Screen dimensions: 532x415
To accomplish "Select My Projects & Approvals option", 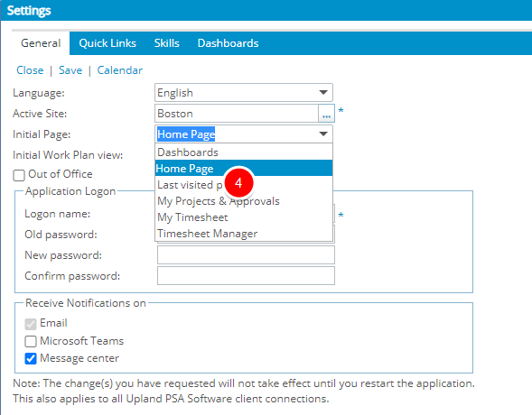I will (x=244, y=201).
